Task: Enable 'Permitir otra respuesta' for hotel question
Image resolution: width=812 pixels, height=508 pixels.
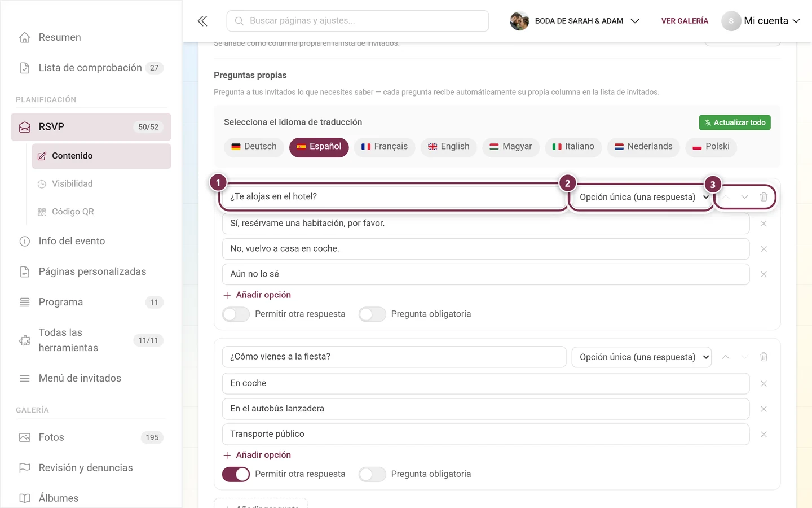Action: [x=236, y=314]
